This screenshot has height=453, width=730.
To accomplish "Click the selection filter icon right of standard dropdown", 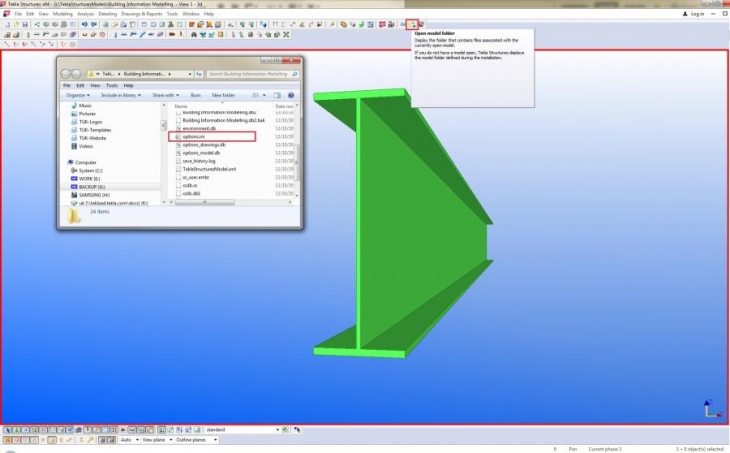I will pyautogui.click(x=285, y=430).
